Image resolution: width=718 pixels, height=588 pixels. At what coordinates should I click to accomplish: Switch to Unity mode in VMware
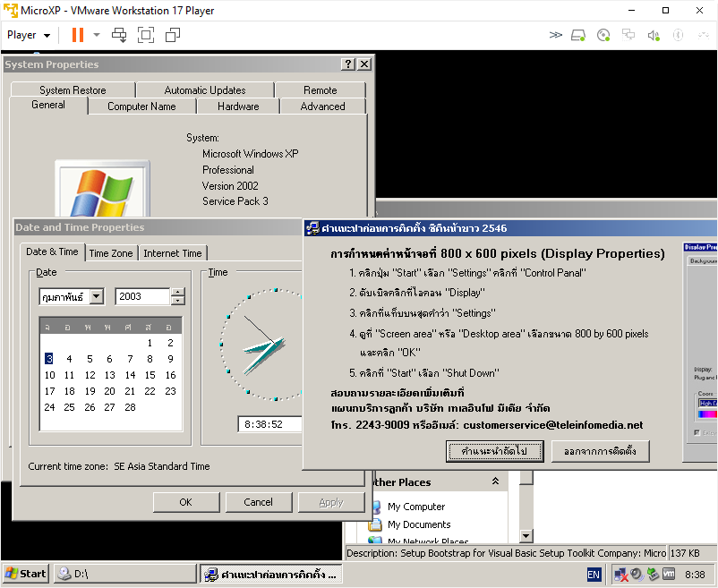pos(173,35)
